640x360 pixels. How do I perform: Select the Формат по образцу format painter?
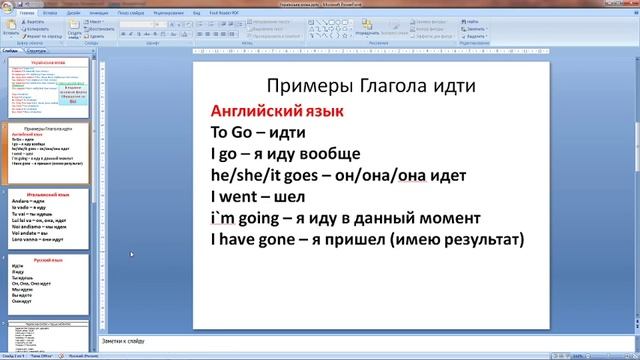[x=42, y=36]
